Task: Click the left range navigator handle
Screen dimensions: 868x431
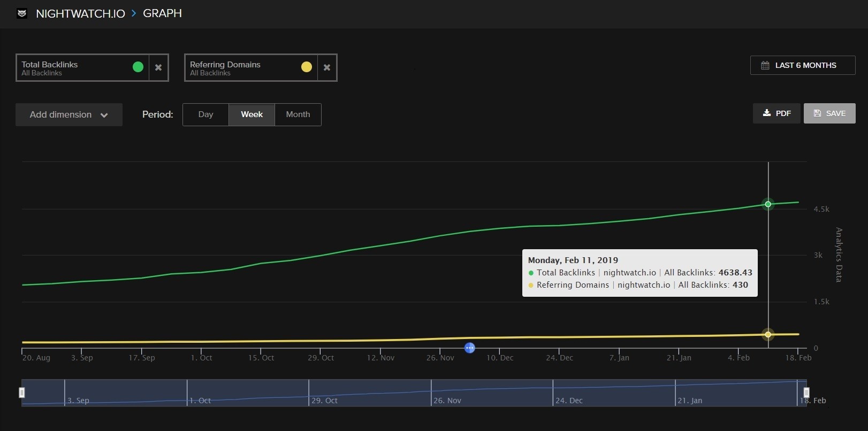Action: (x=22, y=393)
